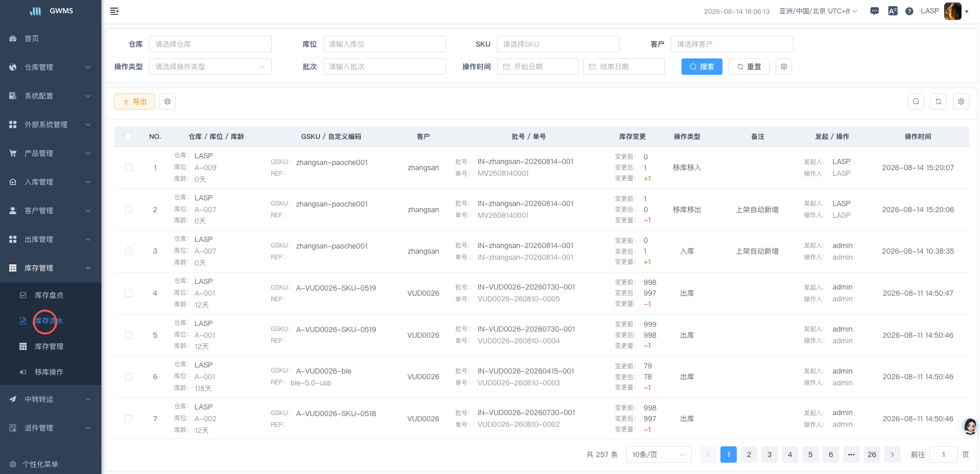This screenshot has width=980, height=474.
Task: Open the customer service assistant avatar
Action: (x=970, y=426)
